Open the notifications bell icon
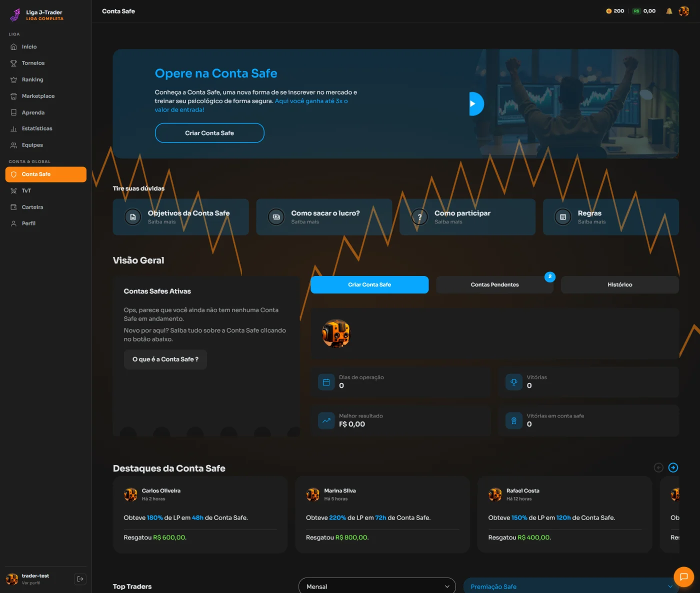700x593 pixels. click(x=669, y=11)
